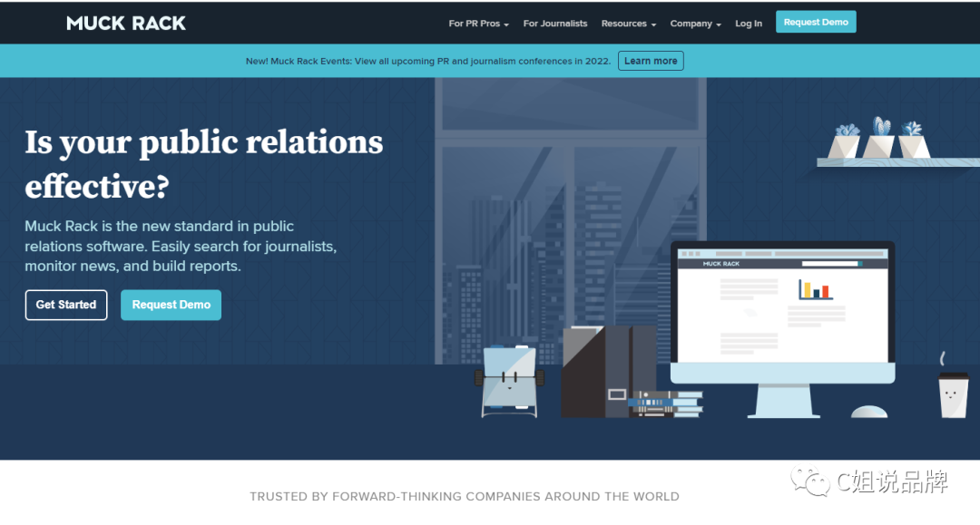This screenshot has height=525, width=980.
Task: Click the headline "Is your public relations effective?"
Action: 204,163
